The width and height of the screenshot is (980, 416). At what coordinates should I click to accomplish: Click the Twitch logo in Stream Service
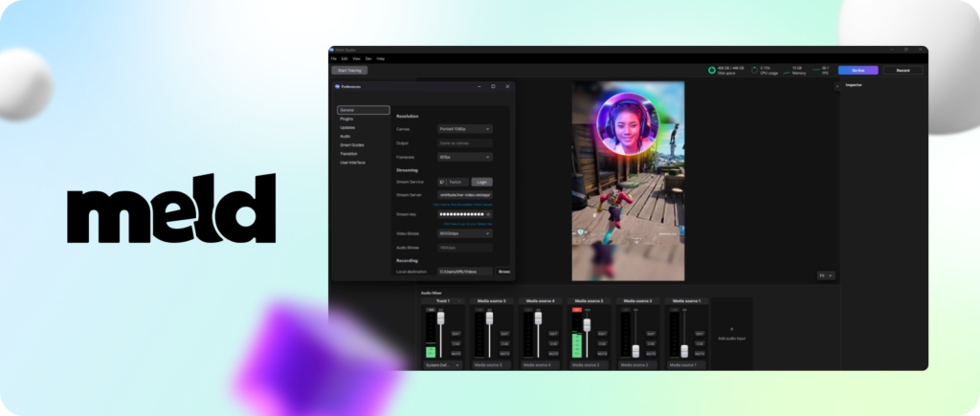pos(442,181)
